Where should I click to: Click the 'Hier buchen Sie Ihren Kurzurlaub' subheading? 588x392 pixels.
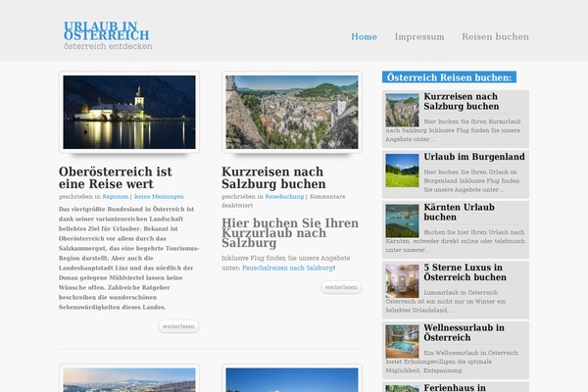[290, 232]
